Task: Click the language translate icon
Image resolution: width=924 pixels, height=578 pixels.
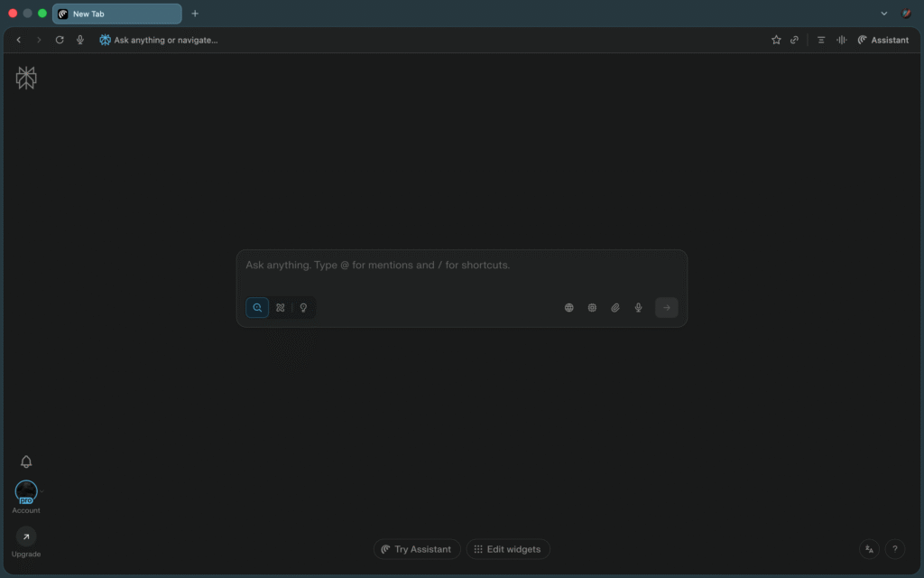Action: [x=870, y=549]
